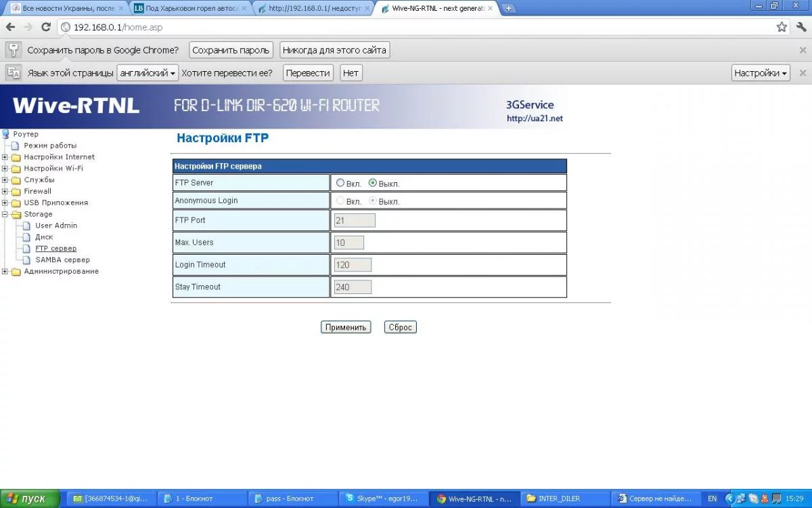The image size is (812, 508).
Task: Click the Службы folder icon
Action: tap(16, 180)
